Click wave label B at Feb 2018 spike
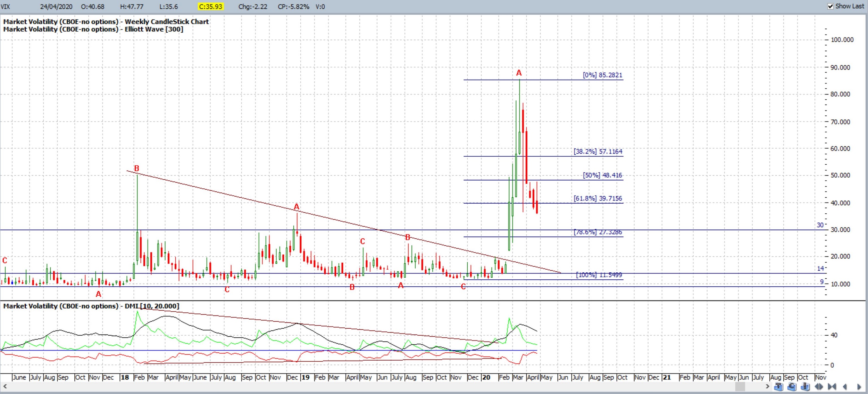Viewport: 868px width, 394px height. coord(136,169)
